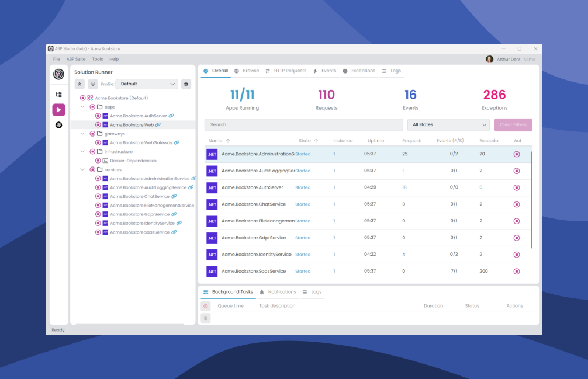Open the Tools menu

97,59
